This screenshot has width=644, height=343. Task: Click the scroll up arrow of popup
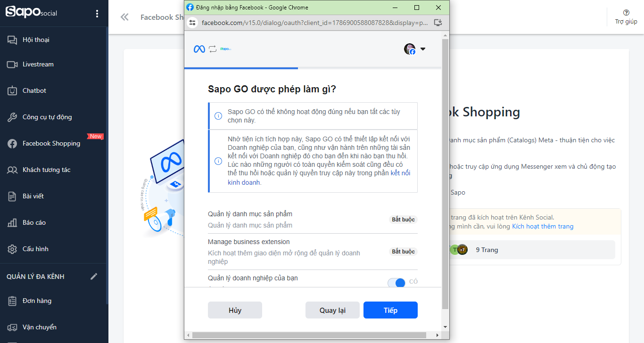(446, 35)
